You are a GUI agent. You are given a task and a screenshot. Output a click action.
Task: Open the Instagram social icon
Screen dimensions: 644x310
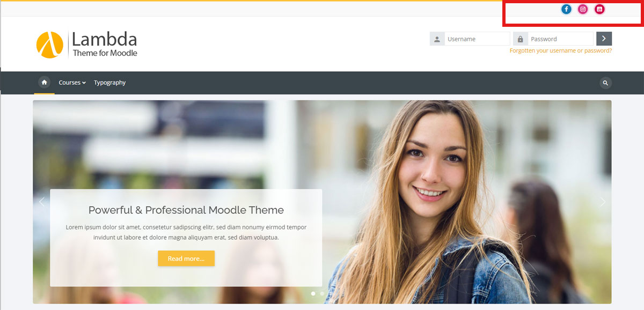point(583,9)
